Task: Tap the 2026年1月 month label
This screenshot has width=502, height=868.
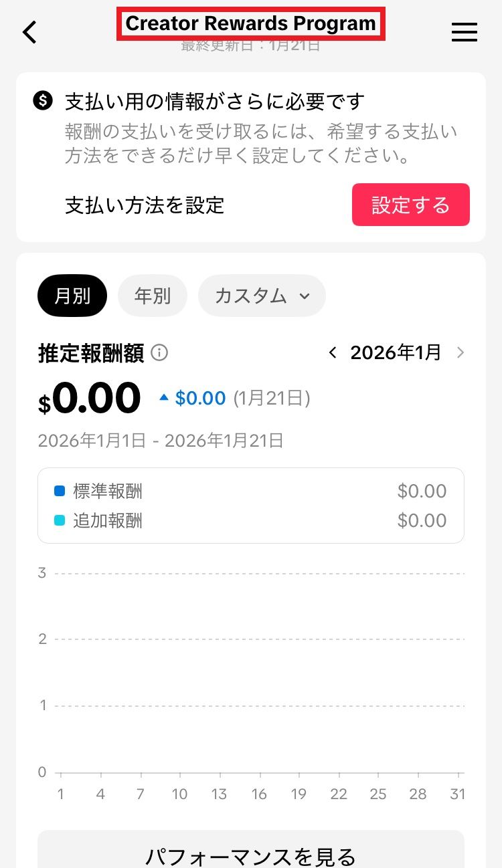Action: [396, 352]
